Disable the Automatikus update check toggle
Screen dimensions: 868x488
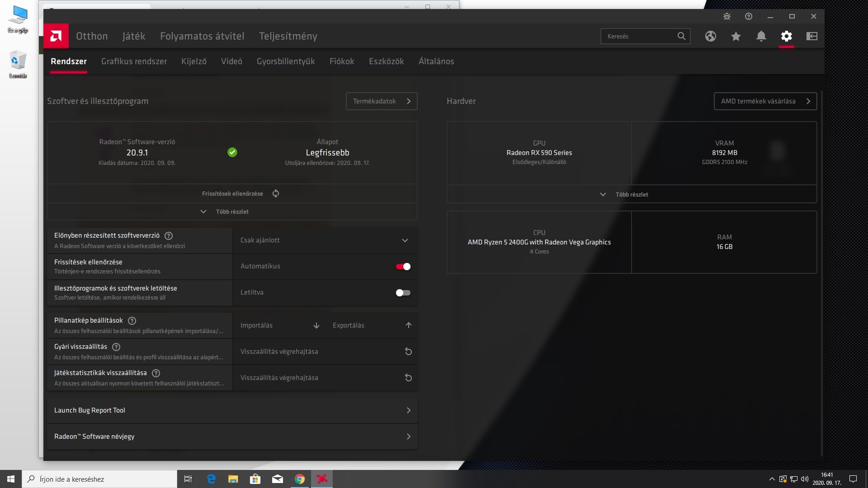point(403,267)
